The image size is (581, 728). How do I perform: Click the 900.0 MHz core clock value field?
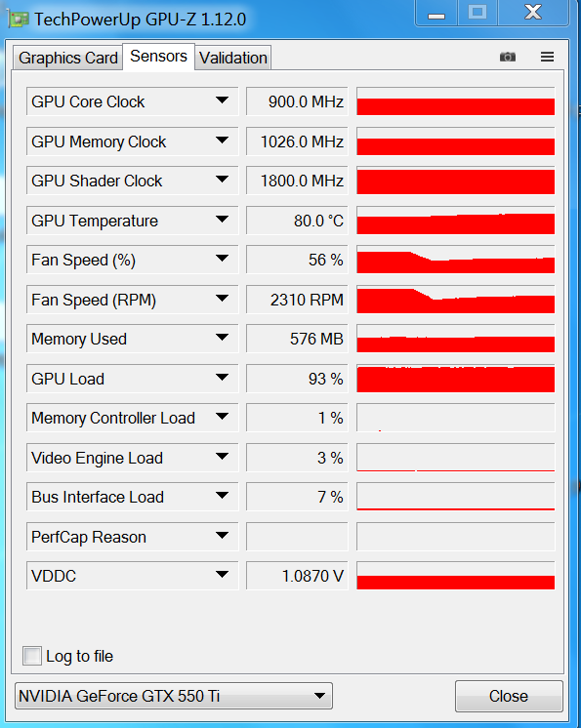point(297,101)
